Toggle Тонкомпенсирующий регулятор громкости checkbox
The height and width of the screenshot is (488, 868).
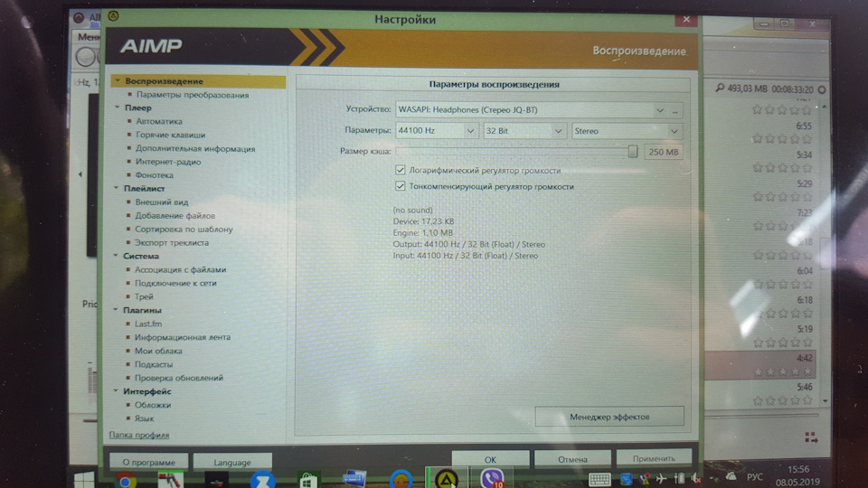coord(401,186)
